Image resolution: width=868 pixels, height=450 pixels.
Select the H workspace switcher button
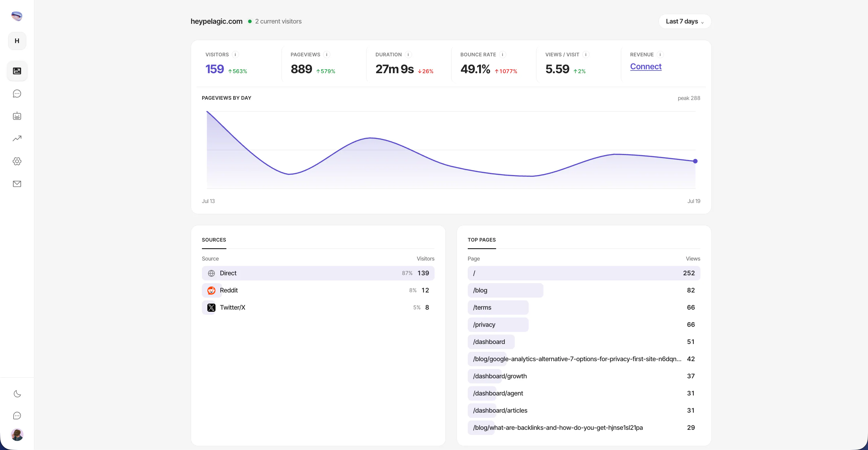(x=17, y=41)
